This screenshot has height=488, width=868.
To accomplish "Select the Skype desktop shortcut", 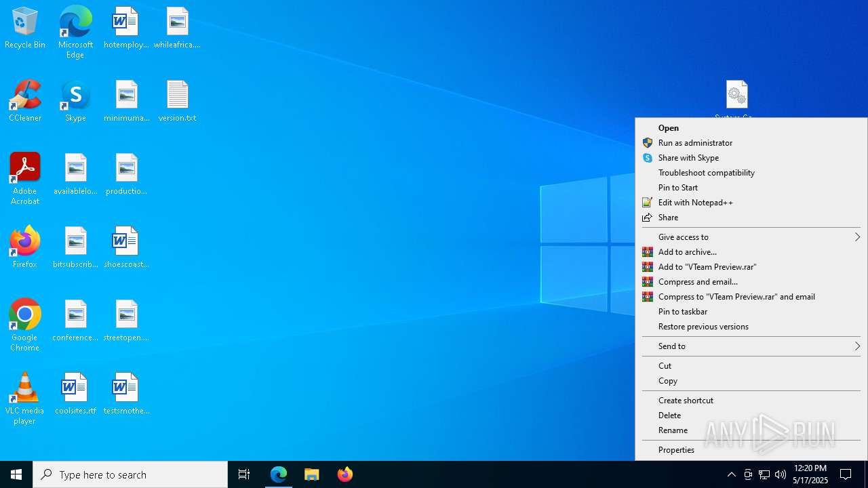I will (x=75, y=101).
